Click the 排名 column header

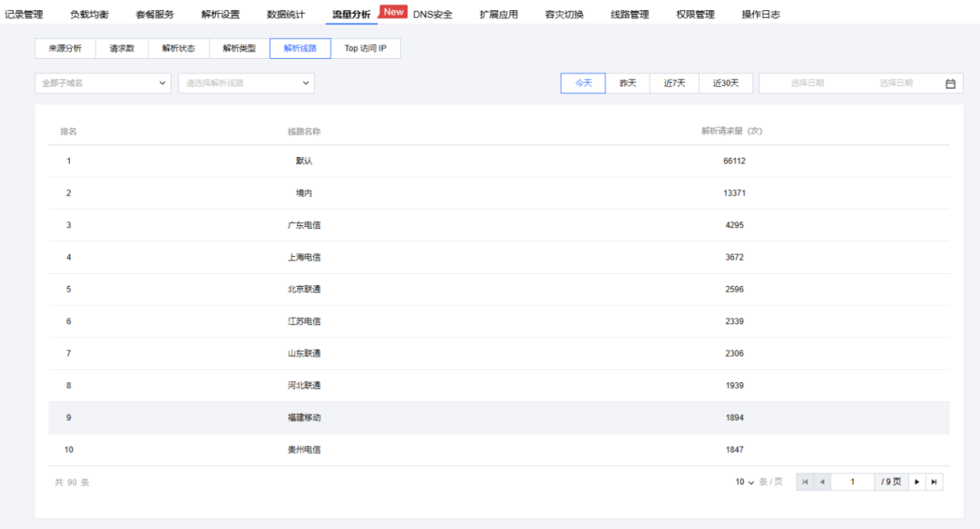tap(69, 132)
